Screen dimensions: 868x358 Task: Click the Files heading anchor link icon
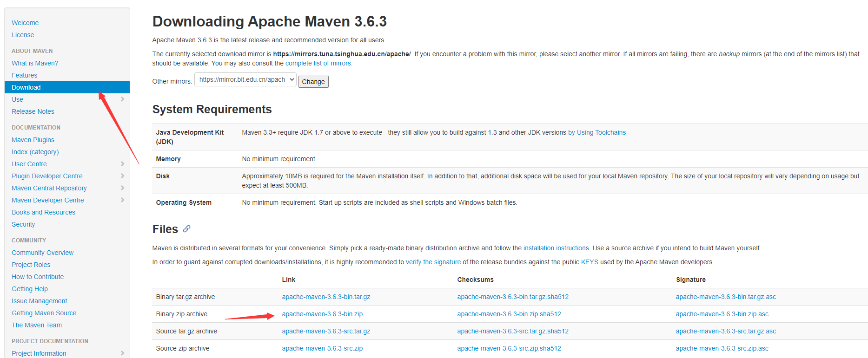186,228
